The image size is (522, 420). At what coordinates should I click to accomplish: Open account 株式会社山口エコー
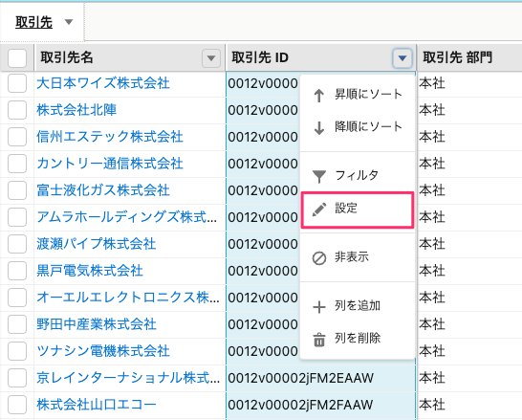pyautogui.click(x=97, y=405)
